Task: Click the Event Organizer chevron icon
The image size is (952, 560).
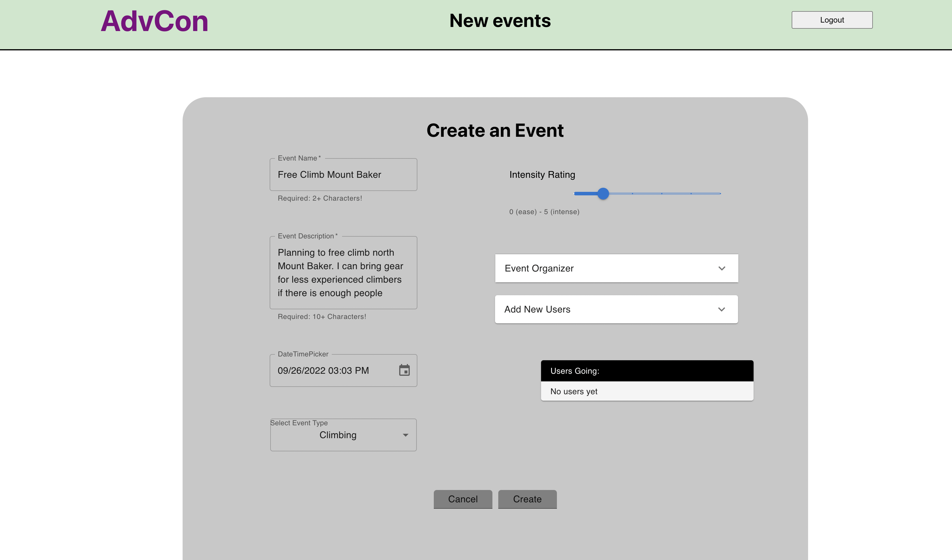Action: click(722, 269)
